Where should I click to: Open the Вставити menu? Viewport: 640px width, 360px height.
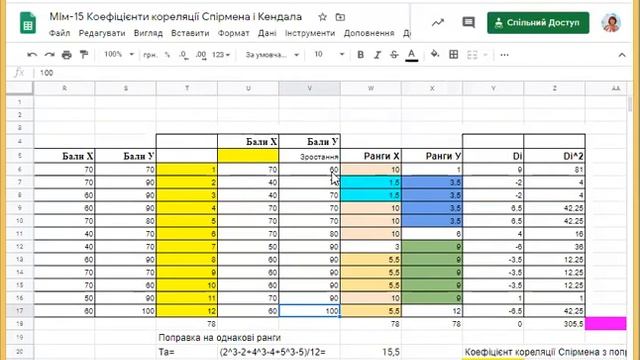[190, 33]
